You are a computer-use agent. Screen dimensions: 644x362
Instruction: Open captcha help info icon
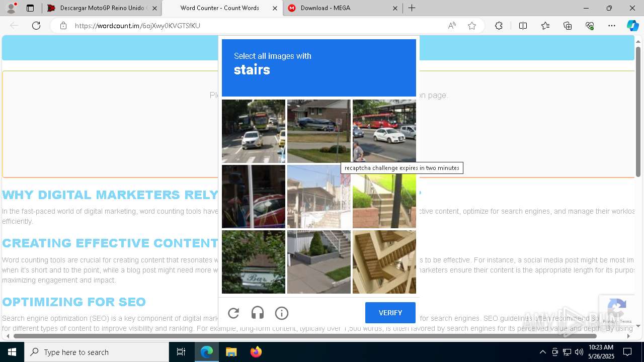coord(282,313)
